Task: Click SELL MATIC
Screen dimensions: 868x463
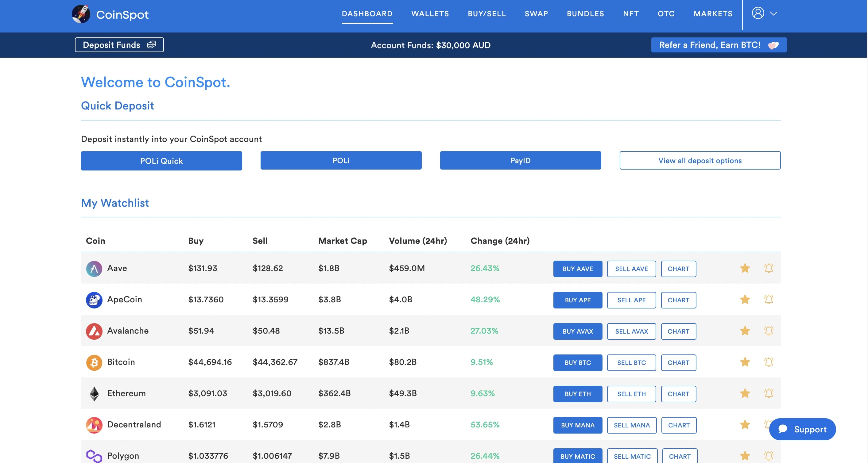Action: (x=632, y=456)
